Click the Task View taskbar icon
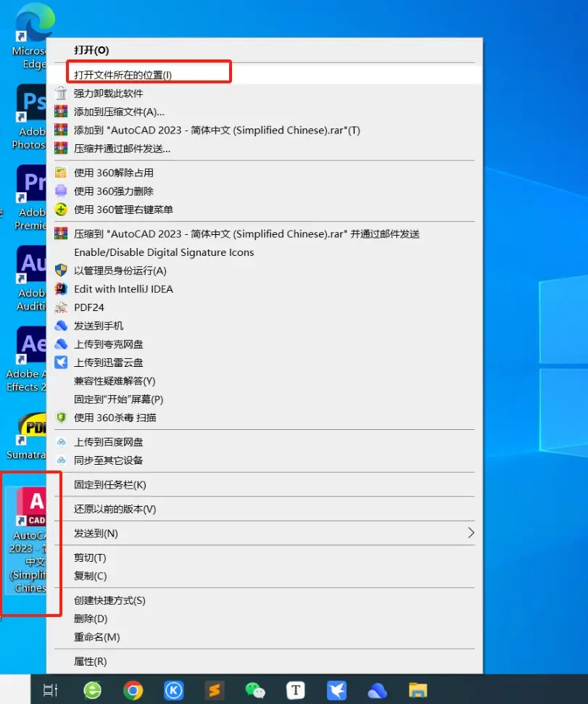Image resolution: width=588 pixels, height=704 pixels. coord(50,690)
